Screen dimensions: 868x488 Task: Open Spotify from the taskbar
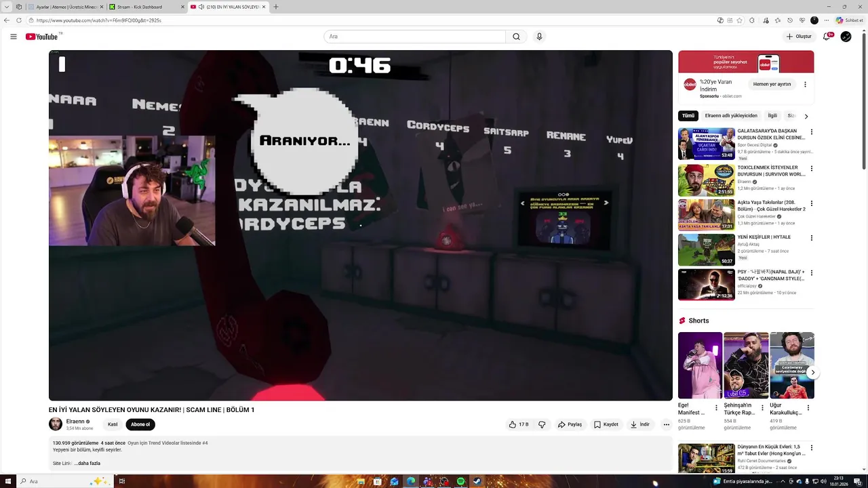[x=460, y=481]
